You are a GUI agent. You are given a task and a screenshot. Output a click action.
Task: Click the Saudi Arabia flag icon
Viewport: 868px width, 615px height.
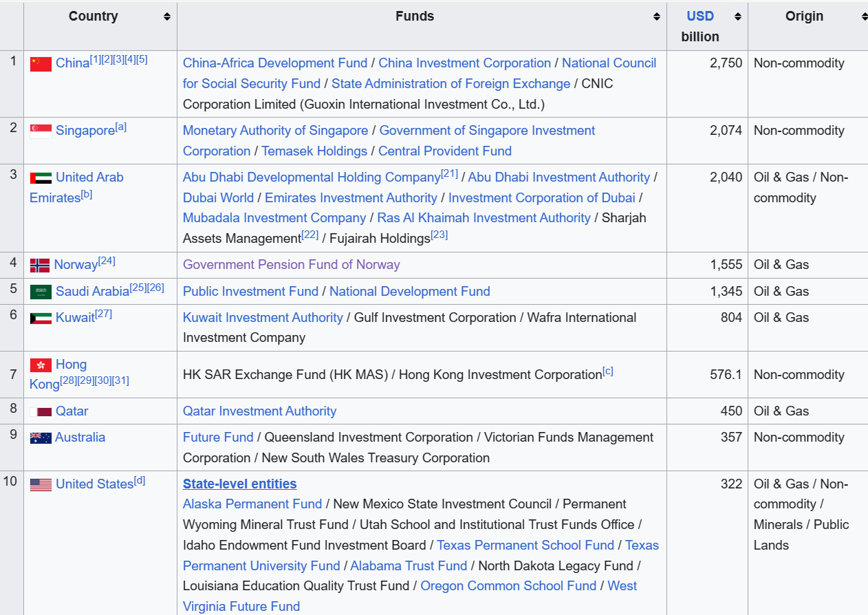point(41,292)
